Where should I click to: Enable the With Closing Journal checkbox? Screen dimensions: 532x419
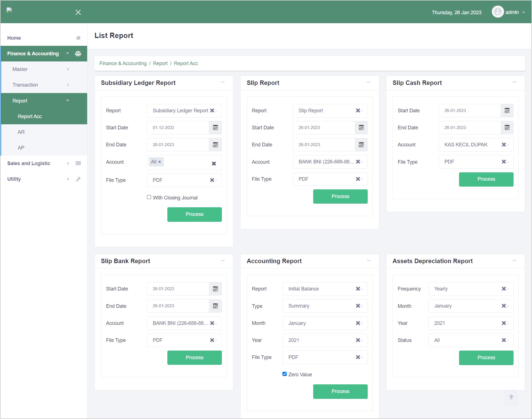[149, 197]
